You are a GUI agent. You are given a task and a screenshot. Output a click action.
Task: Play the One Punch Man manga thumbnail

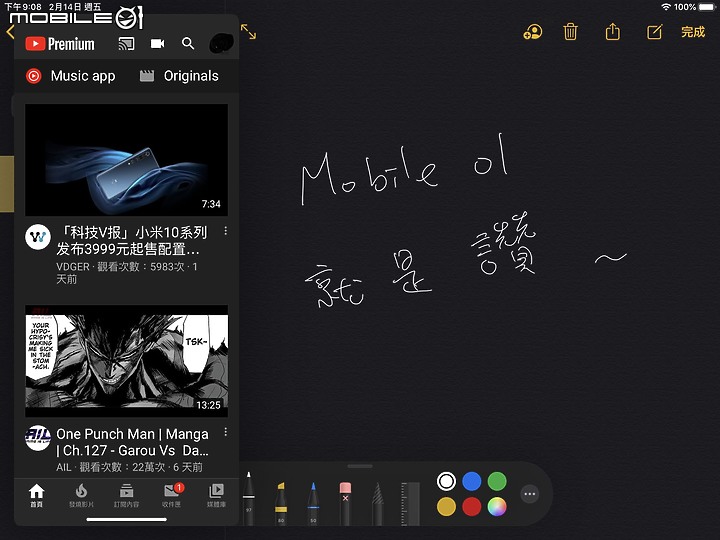pyautogui.click(x=126, y=361)
